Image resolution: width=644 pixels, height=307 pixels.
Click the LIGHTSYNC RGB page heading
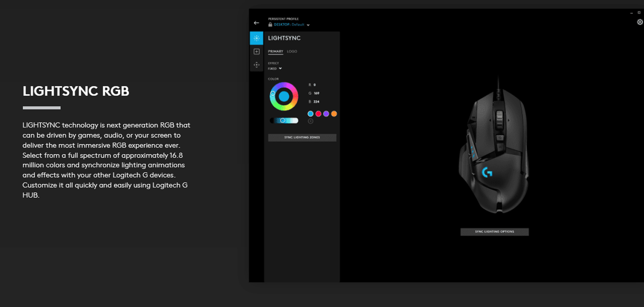point(76,91)
